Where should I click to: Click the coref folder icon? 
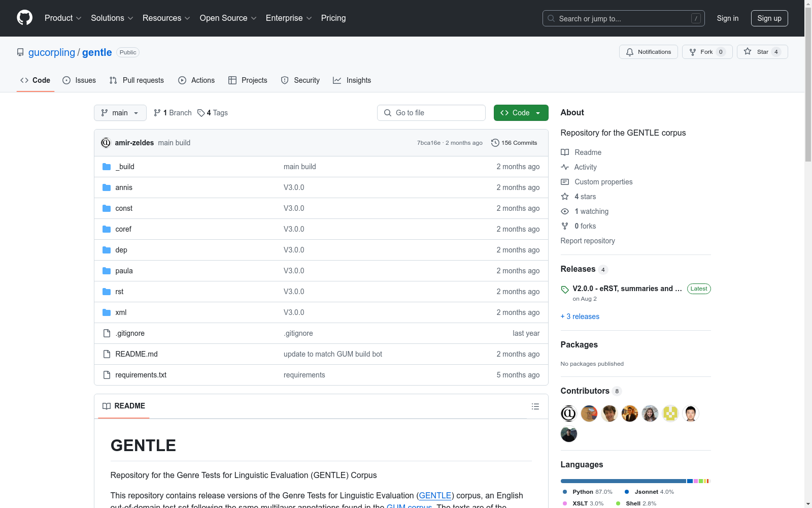click(x=107, y=229)
